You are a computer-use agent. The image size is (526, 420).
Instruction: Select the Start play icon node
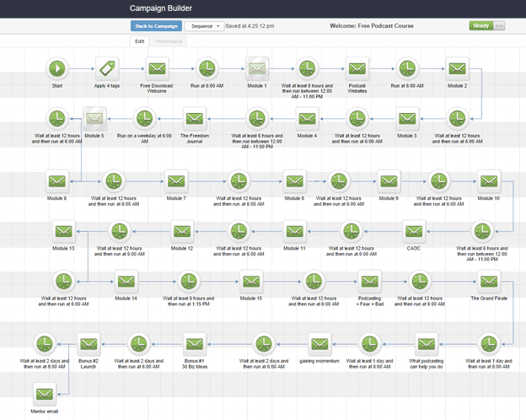[57, 68]
